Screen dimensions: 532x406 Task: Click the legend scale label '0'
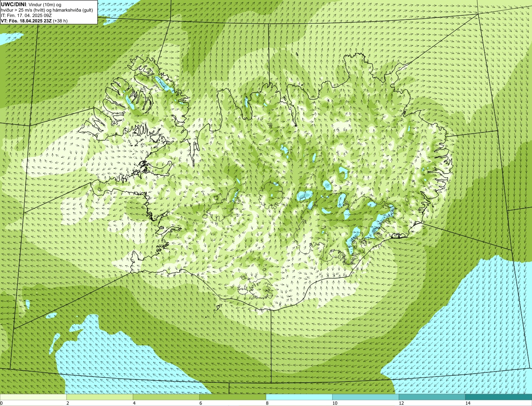coord(1,403)
